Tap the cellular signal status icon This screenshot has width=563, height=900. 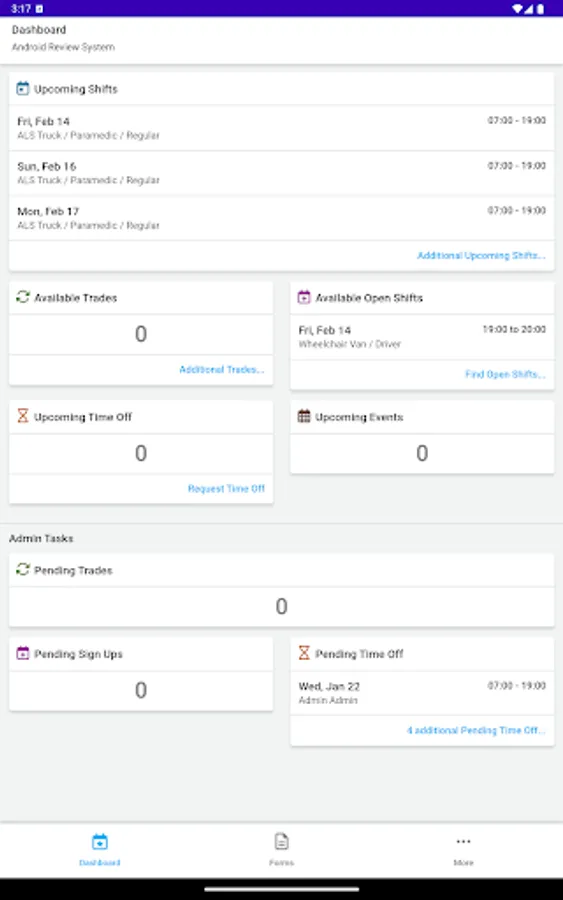click(x=529, y=9)
